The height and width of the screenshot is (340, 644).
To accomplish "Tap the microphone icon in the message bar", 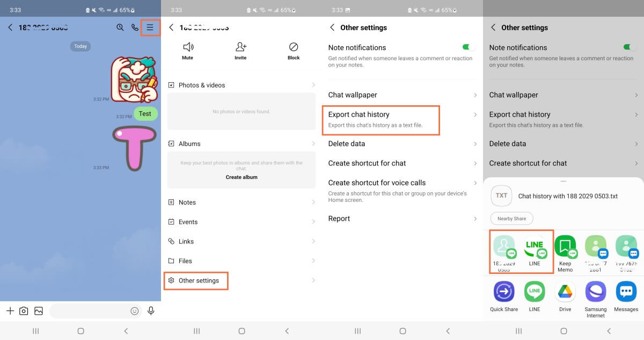I will (151, 310).
